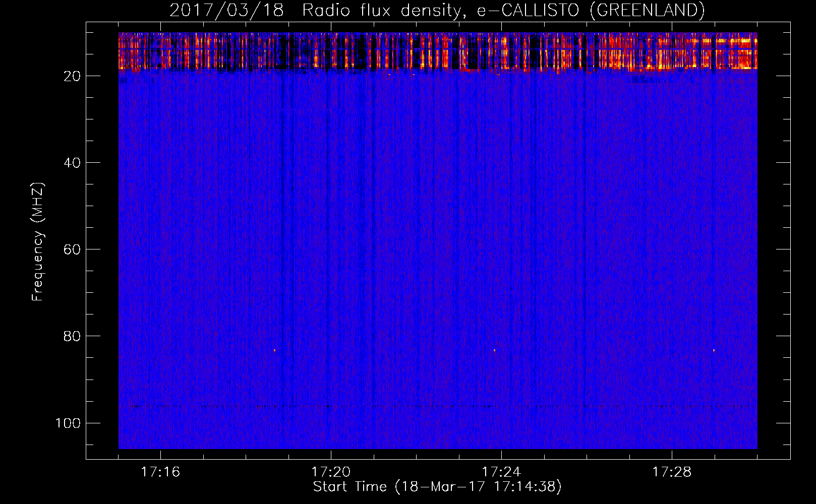Click the 17:20 time tick label
This screenshot has height=504, width=816.
(331, 472)
